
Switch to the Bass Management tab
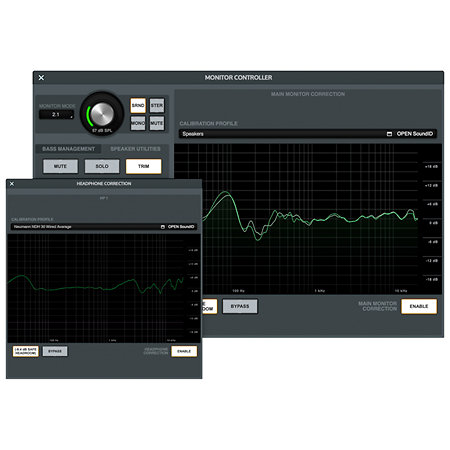click(x=69, y=149)
